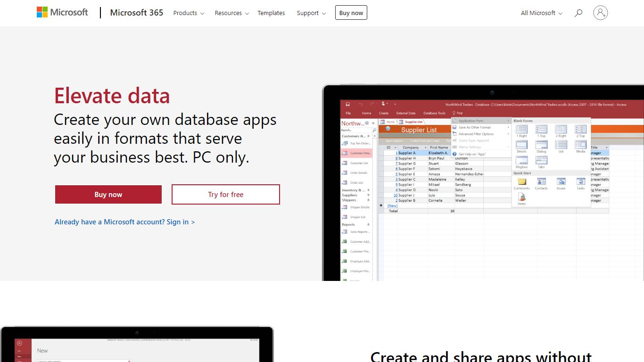Open Top Ten Orders in navigation pane
644x362 pixels.
(x=356, y=143)
